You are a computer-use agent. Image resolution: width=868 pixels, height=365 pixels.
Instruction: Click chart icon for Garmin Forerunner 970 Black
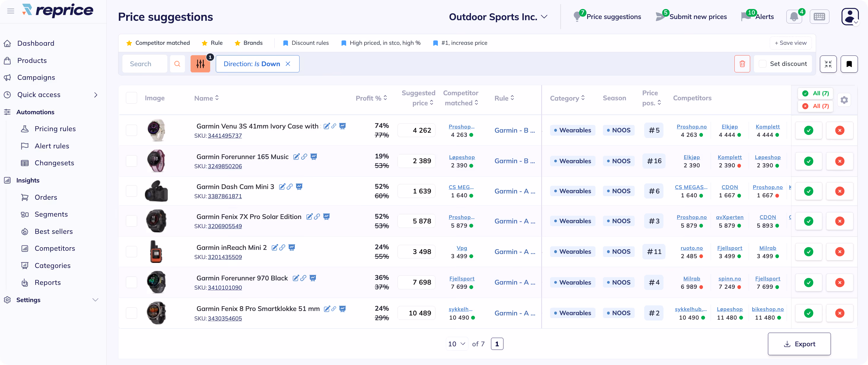click(x=313, y=278)
